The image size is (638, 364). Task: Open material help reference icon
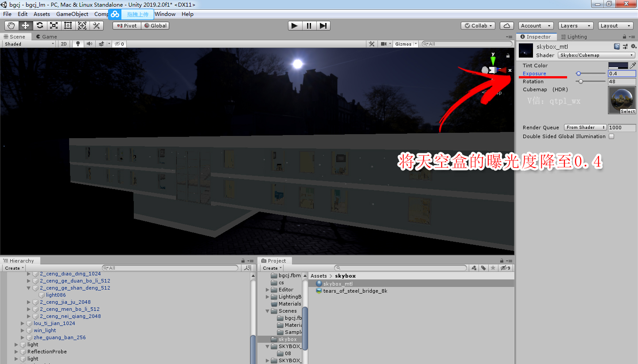pos(617,46)
